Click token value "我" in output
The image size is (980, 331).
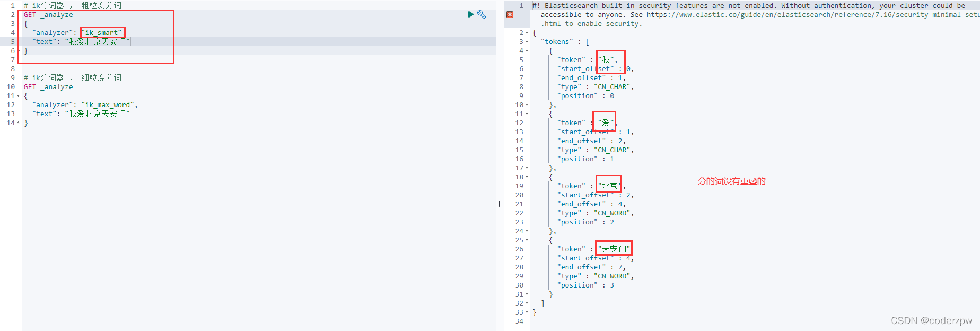click(606, 60)
